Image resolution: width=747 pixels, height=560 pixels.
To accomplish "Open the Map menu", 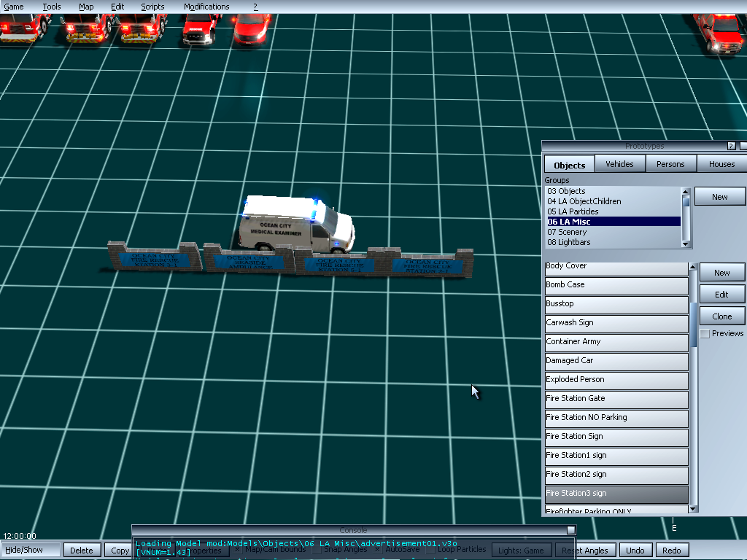I will click(x=86, y=7).
